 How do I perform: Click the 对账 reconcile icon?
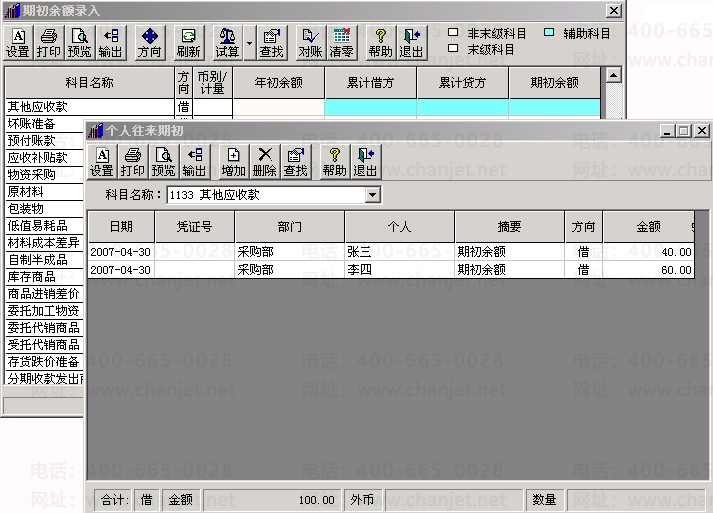[310, 43]
